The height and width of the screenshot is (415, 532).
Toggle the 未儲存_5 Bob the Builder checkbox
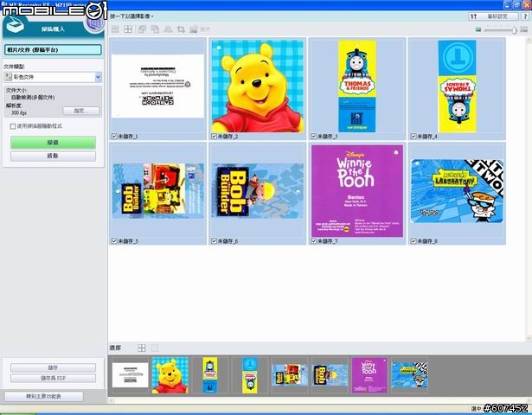coord(114,241)
